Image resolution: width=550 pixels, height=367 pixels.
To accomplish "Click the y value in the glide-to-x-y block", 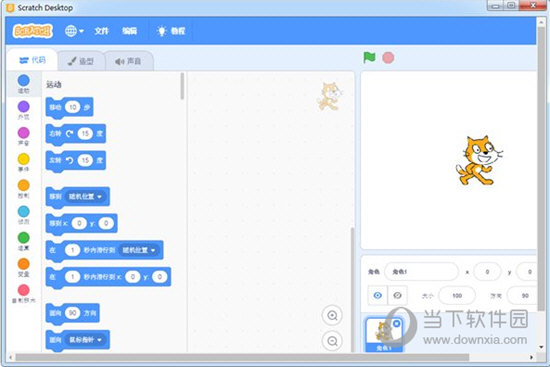I will coord(160,277).
